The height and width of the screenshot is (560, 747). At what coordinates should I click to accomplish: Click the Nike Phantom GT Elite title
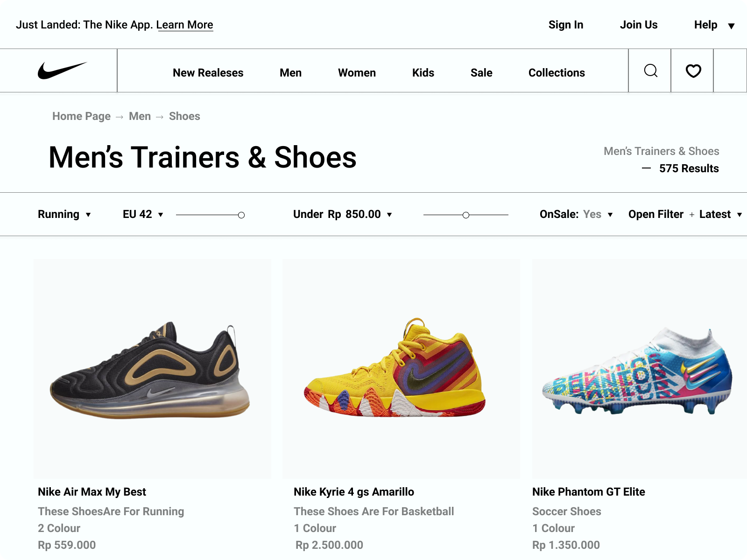pos(589,492)
